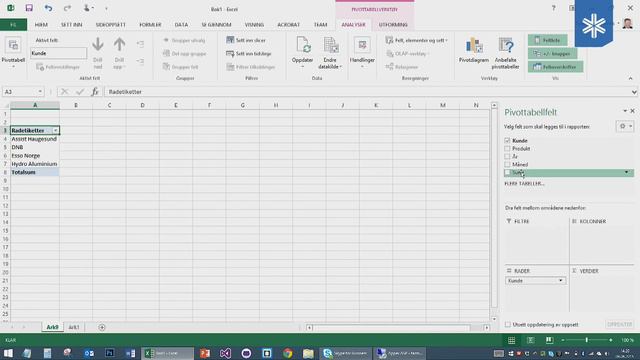
Task: Uncheck the Kunde field checkbox
Action: (507, 140)
